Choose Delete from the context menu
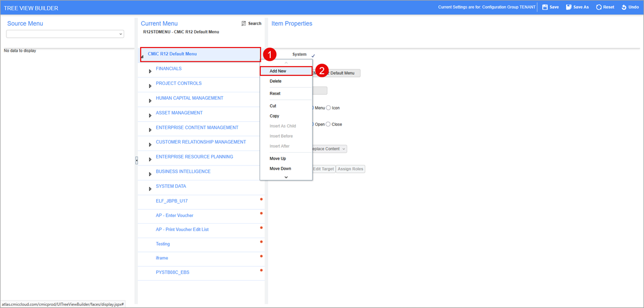Screen dimensions: 644x308 coord(286,81)
